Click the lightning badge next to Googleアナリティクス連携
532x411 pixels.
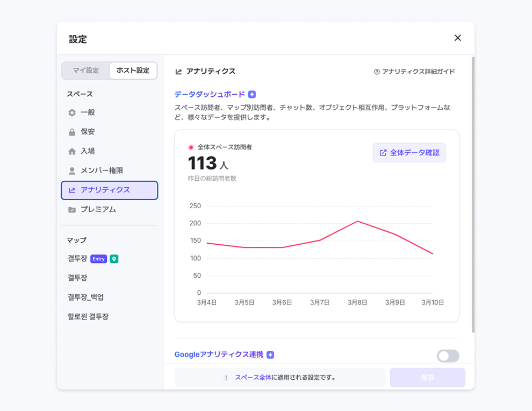coord(270,355)
